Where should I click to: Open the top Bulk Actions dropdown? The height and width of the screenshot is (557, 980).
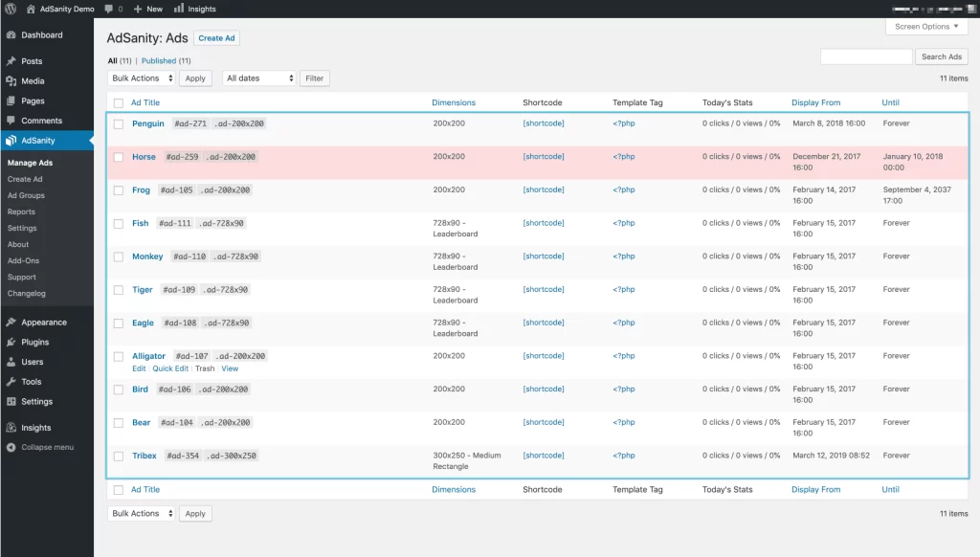[142, 78]
